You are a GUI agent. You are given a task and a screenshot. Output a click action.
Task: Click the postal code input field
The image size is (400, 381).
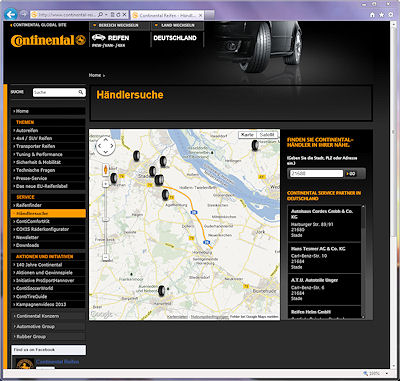[x=316, y=174]
